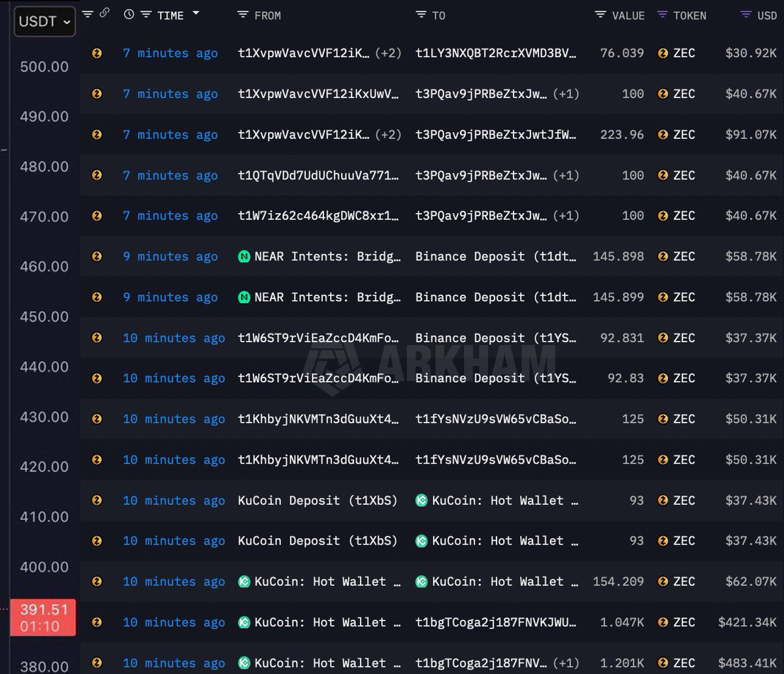The image size is (784, 674).
Task: Expand the (+2) senders in the $30.92K row
Action: 388,54
